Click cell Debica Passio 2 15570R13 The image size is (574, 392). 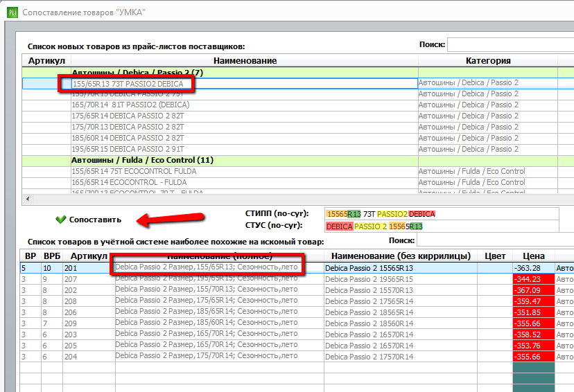point(401,290)
